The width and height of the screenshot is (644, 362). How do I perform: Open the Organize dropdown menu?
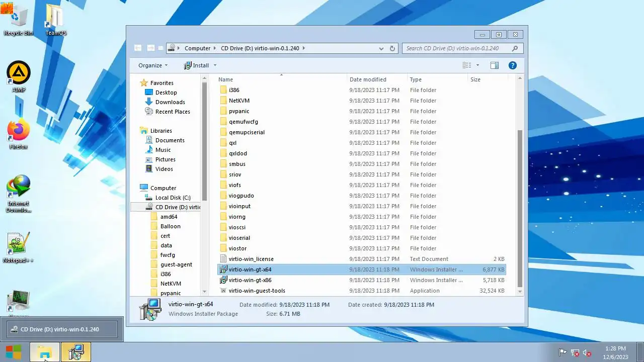153,65
